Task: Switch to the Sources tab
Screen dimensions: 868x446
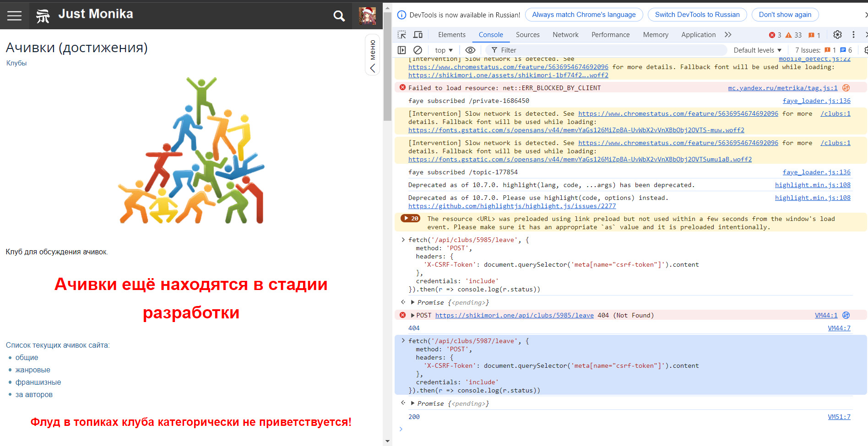Action: (527, 35)
